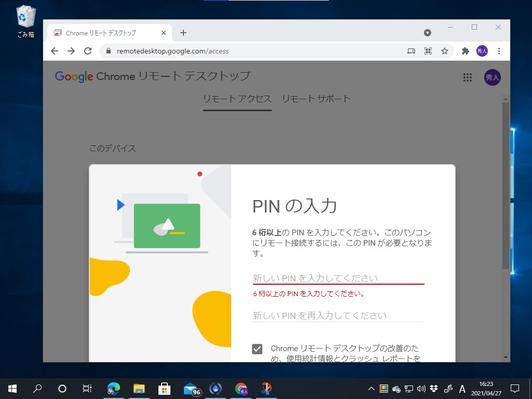Open a new browser tab
Viewport: 532px width, 399px height.
183,32
